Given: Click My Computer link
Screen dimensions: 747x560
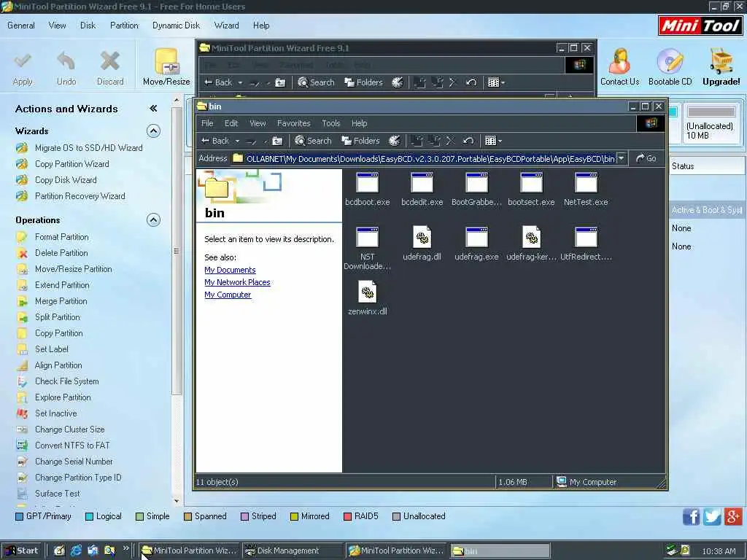Looking at the screenshot, I should pyautogui.click(x=228, y=295).
